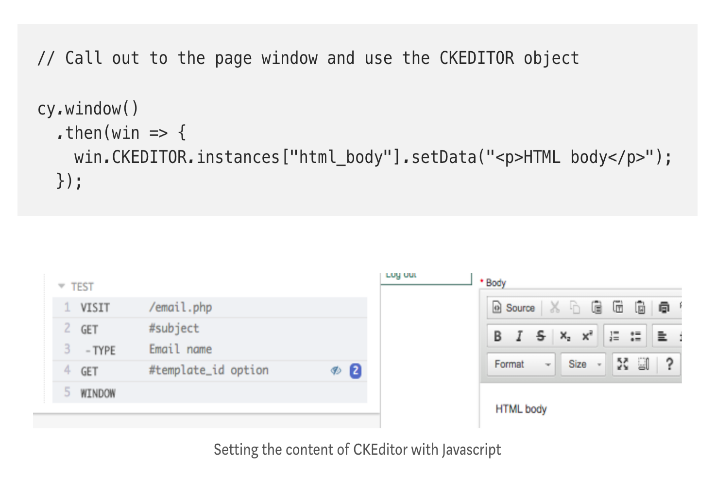The height and width of the screenshot is (480, 715).
Task: Collapse the TEST section triangle
Action: coord(61,286)
